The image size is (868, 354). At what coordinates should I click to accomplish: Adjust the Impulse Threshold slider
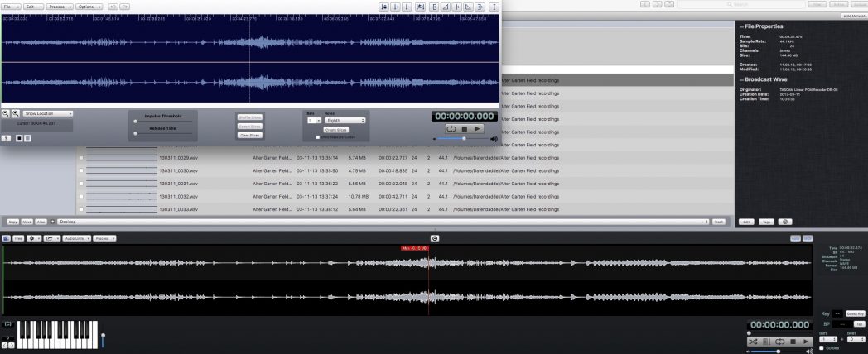coord(135,122)
